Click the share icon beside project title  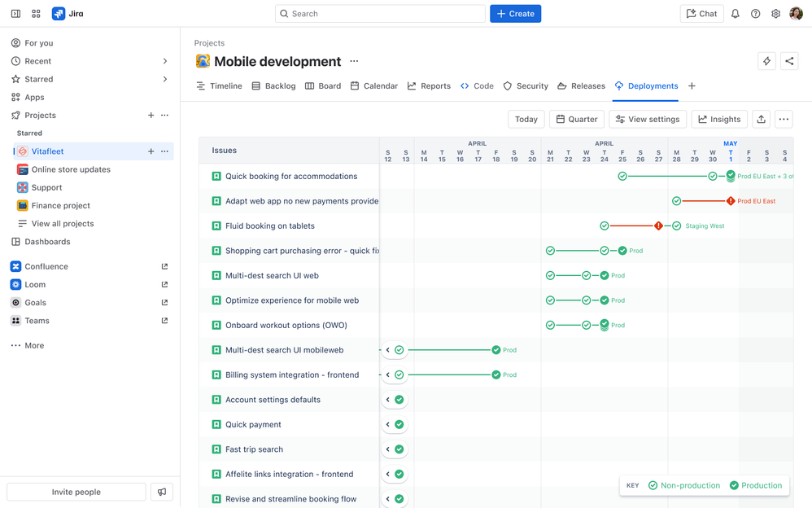point(789,61)
